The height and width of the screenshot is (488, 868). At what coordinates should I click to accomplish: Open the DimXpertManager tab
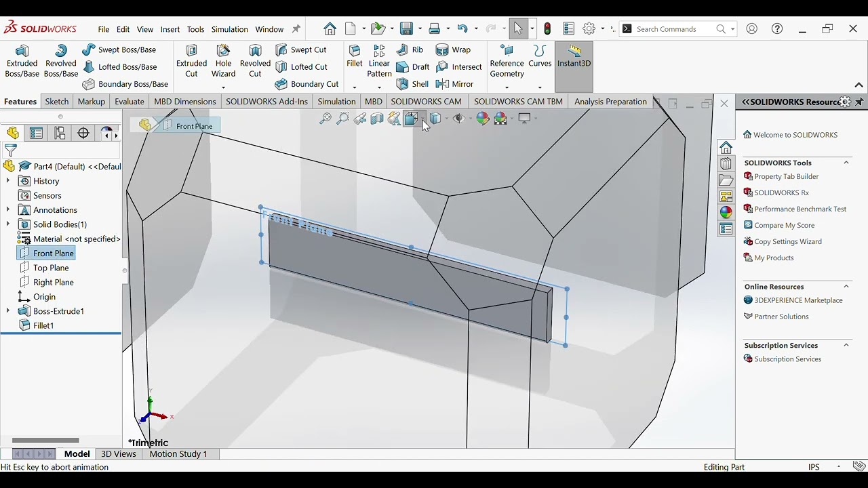click(83, 133)
